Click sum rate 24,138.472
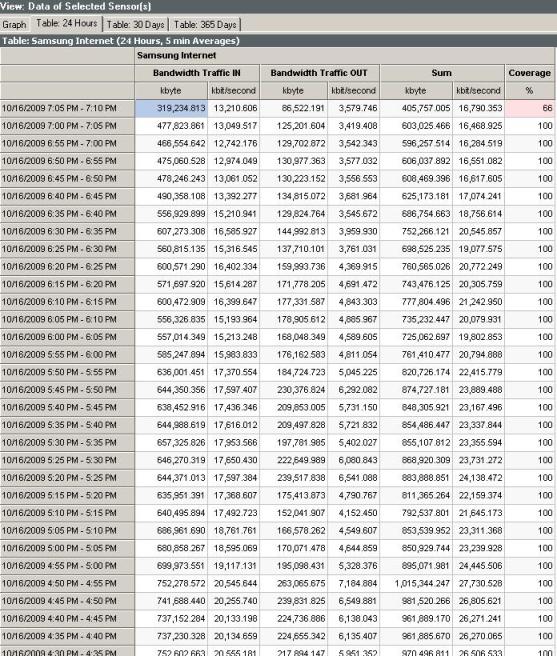Viewport: 557px width, 656px height. click(480, 477)
